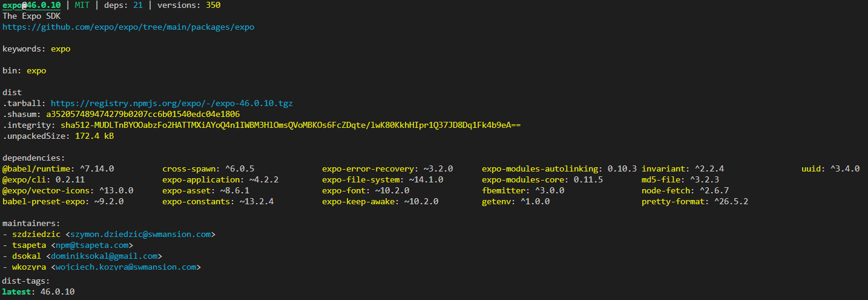Click the keywords value expo
This screenshot has height=300, width=868.
[x=61, y=49]
